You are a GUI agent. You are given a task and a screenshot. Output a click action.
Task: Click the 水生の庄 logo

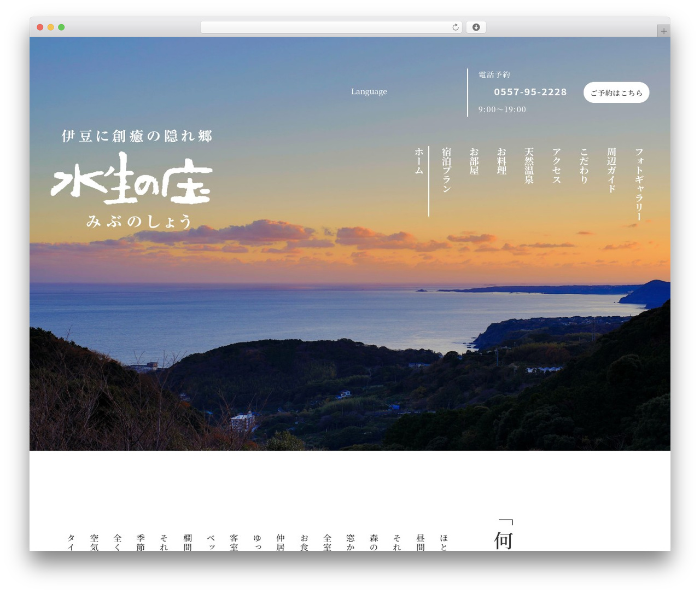click(132, 178)
